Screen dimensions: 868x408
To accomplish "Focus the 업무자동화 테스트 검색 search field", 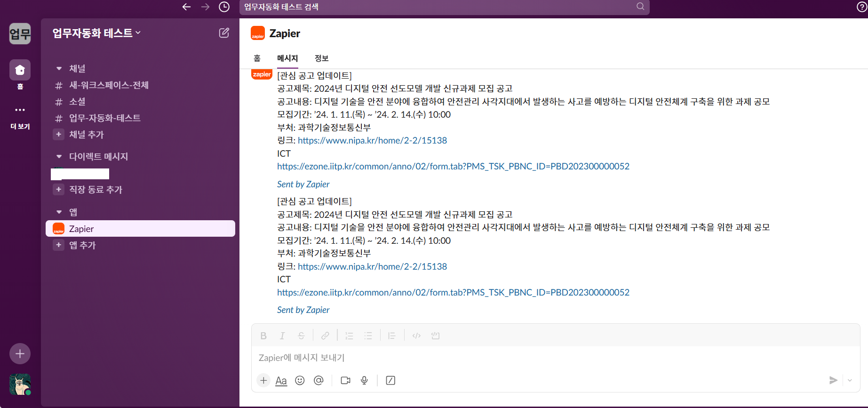I will pyautogui.click(x=444, y=7).
